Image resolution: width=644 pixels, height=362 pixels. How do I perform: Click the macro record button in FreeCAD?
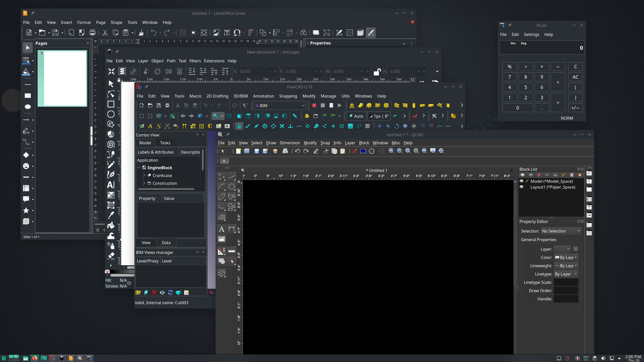pos(314,106)
